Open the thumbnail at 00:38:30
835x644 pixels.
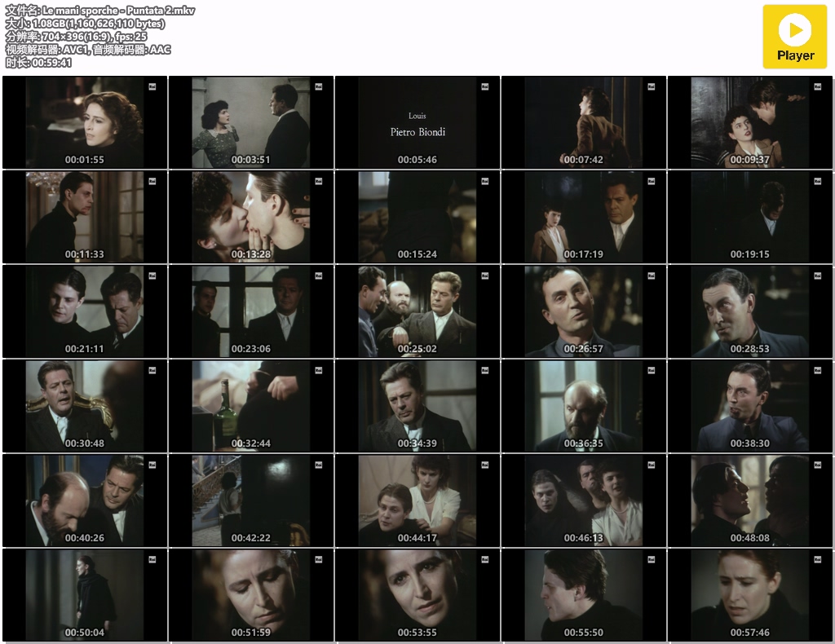(750, 406)
